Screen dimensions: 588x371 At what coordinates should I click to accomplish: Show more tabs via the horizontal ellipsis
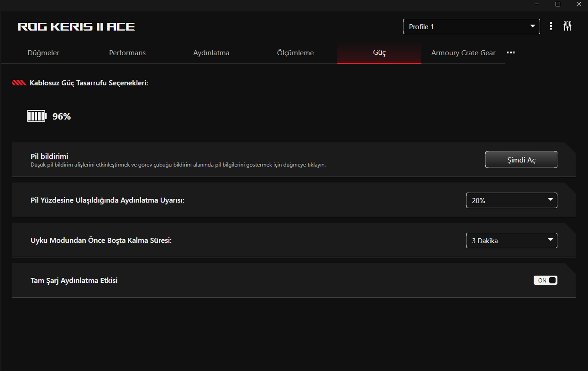[x=511, y=52]
